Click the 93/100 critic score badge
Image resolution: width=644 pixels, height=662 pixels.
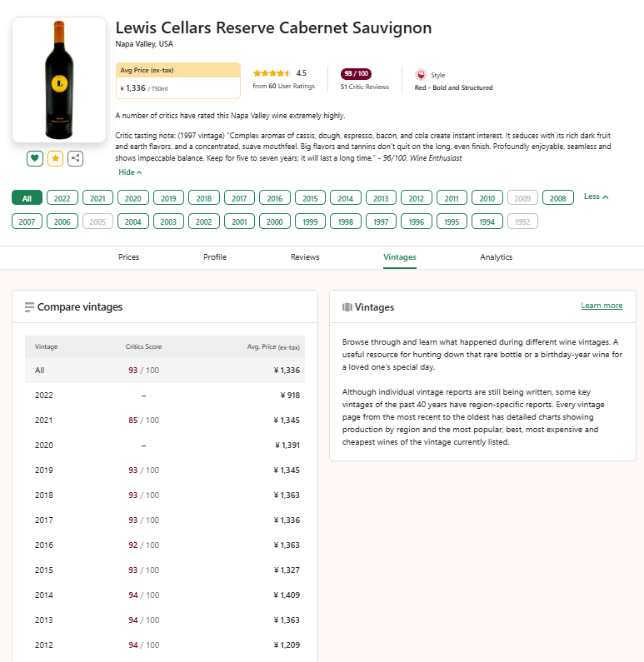point(356,74)
